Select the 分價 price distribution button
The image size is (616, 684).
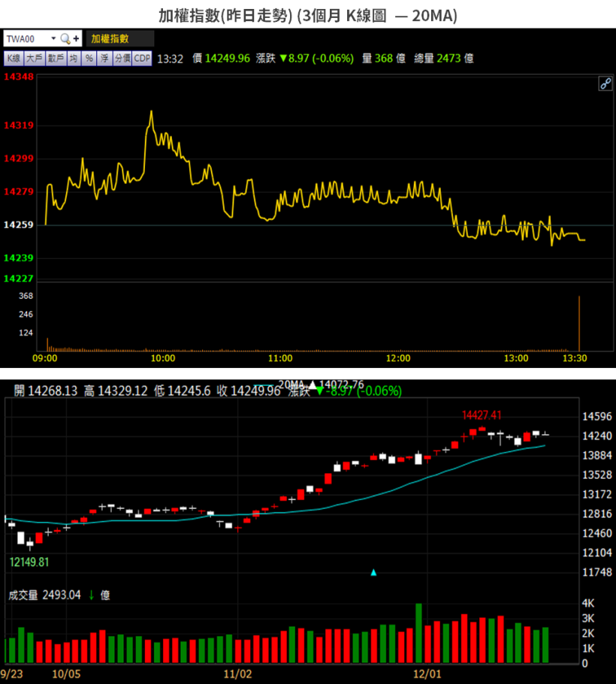pos(122,59)
